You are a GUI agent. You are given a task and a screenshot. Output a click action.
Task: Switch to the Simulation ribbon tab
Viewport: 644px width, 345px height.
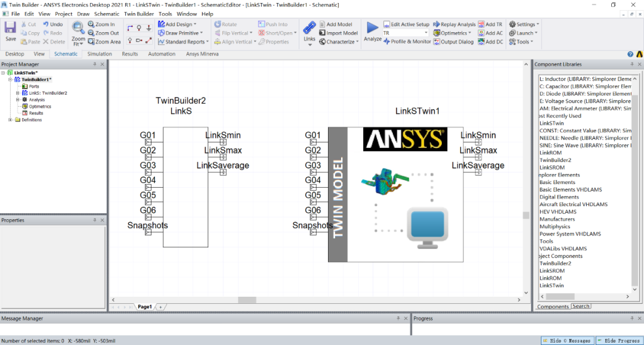point(100,54)
